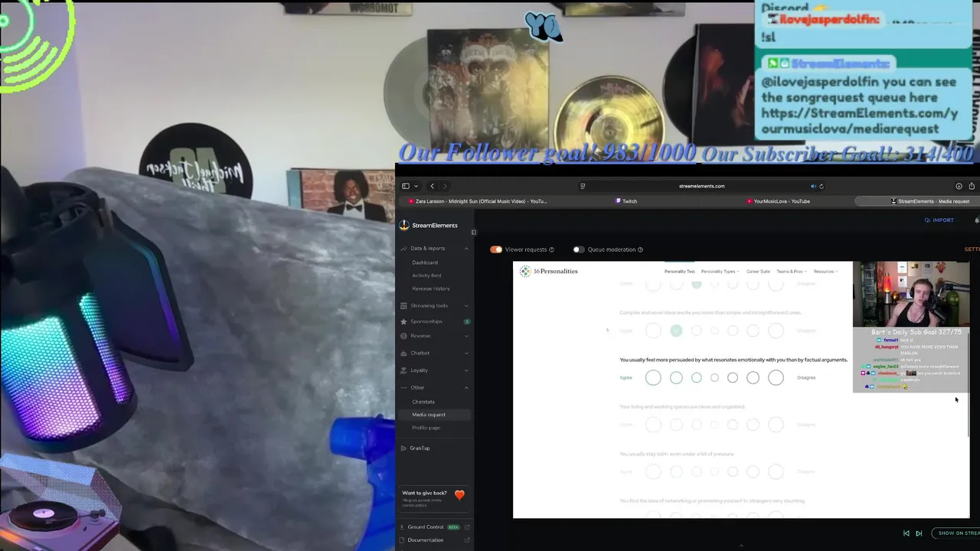Collapse the Data & reports section
Image resolution: width=980 pixels, height=551 pixels.
tap(465, 248)
